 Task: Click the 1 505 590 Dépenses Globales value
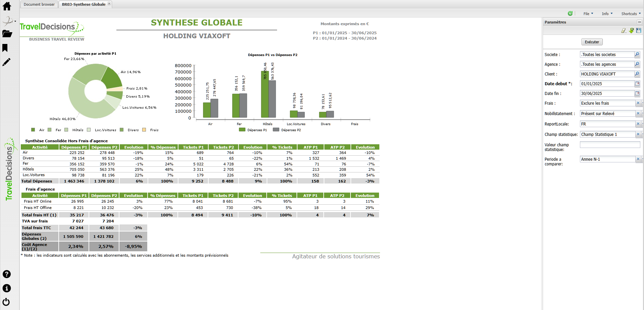point(73,237)
